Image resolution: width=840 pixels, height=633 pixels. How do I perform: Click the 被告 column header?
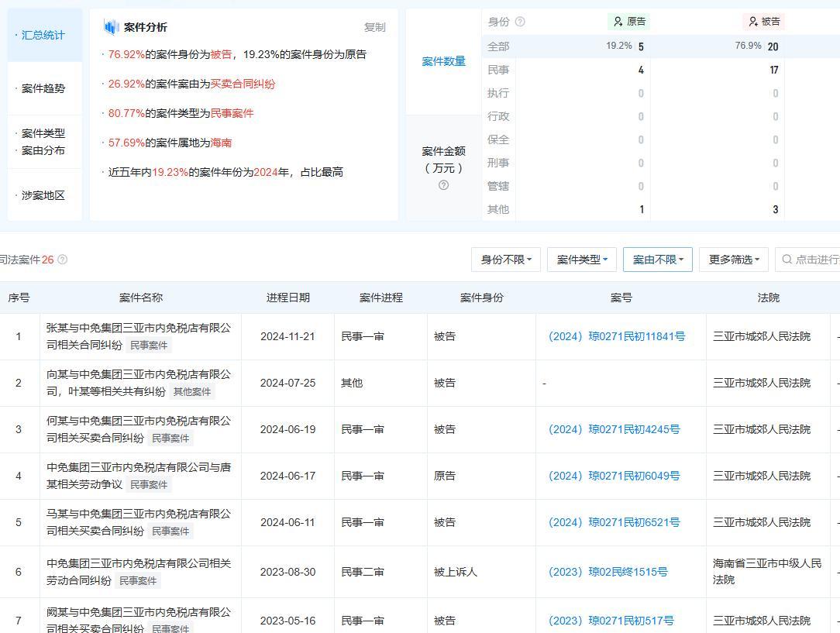(765, 22)
